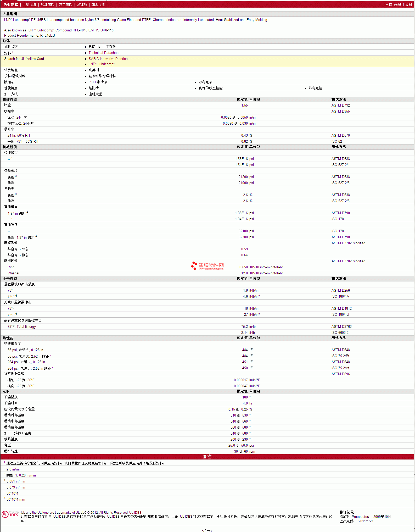The width and height of the screenshot is (415, 532).
Task: Click the 背压 row label
Action: tap(7, 445)
